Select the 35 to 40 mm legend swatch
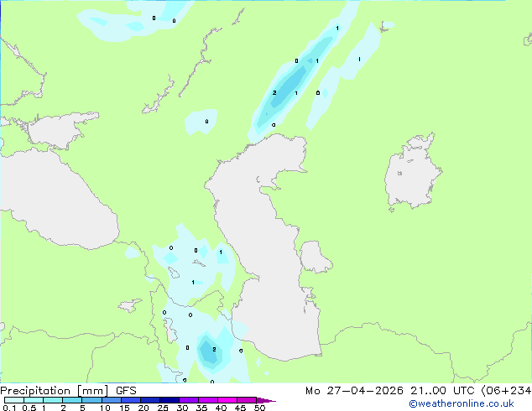 (x=208, y=400)
